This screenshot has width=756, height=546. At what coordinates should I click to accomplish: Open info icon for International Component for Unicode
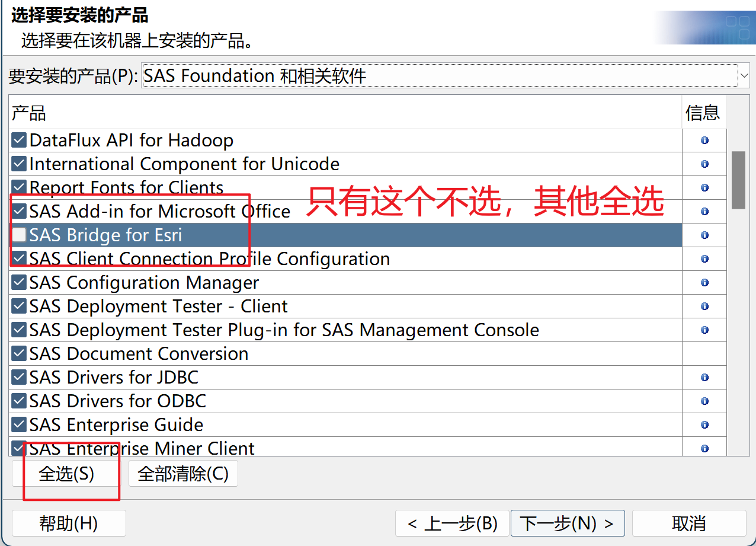coord(704,164)
